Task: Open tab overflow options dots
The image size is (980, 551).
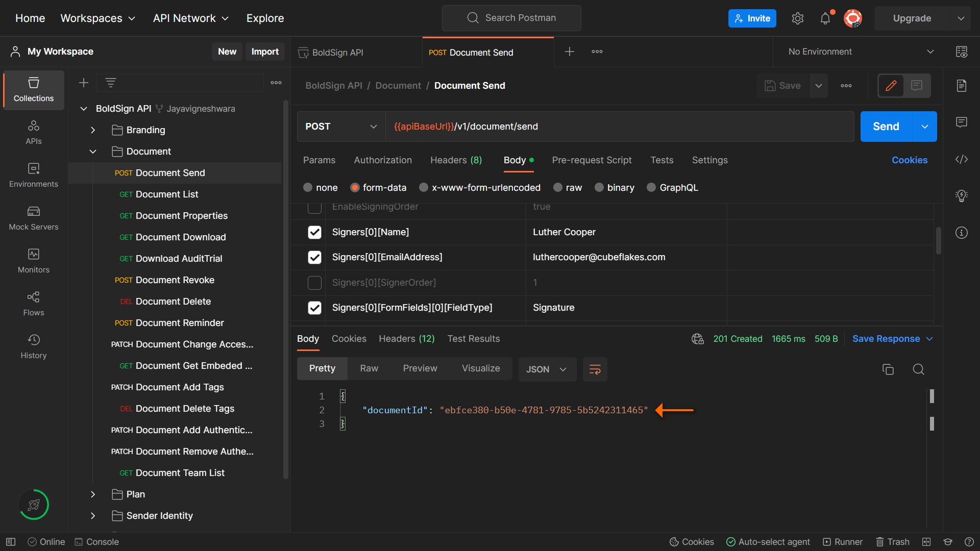Action: coord(597,52)
